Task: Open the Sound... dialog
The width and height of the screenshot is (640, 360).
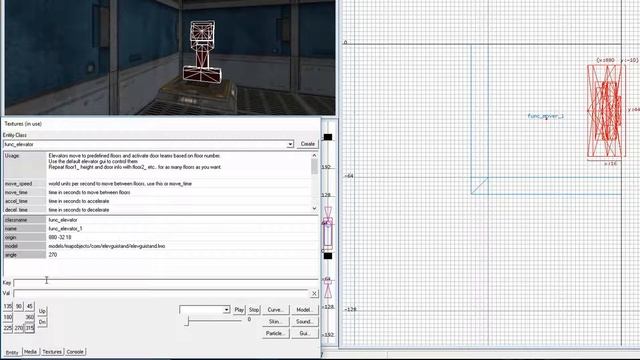Action: pos(304,322)
